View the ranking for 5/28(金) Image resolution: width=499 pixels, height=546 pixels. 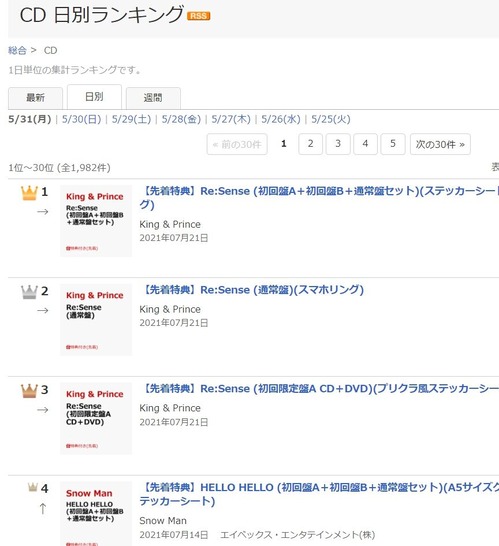[x=181, y=119]
